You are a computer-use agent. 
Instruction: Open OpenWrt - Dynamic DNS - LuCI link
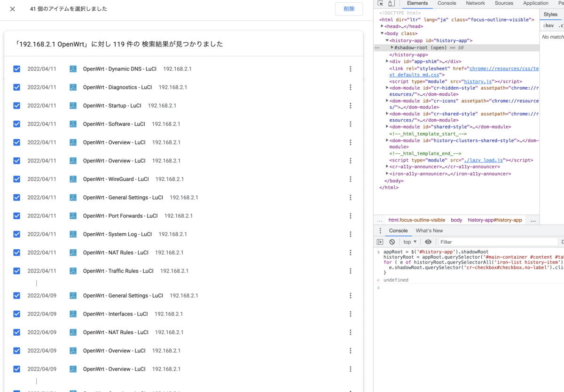click(x=120, y=69)
